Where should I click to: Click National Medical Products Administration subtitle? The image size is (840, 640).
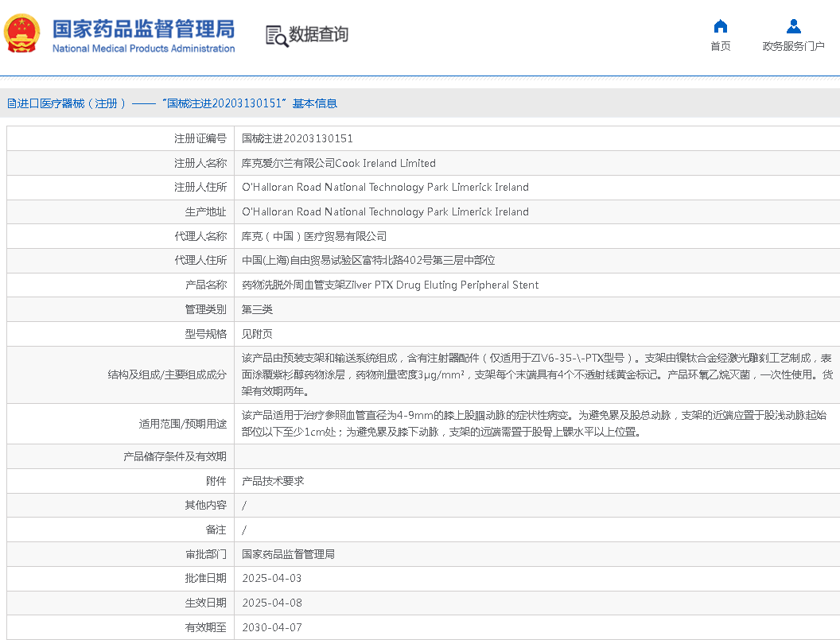[x=143, y=48]
